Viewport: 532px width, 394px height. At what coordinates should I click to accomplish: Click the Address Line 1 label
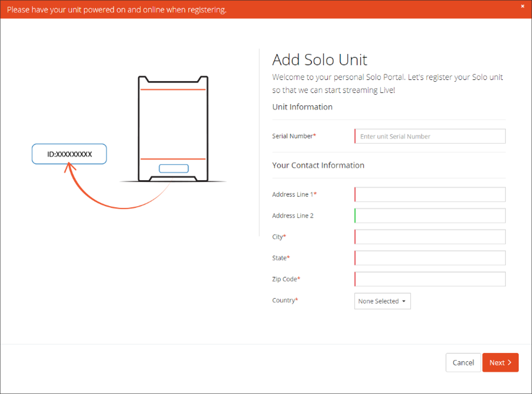click(294, 194)
